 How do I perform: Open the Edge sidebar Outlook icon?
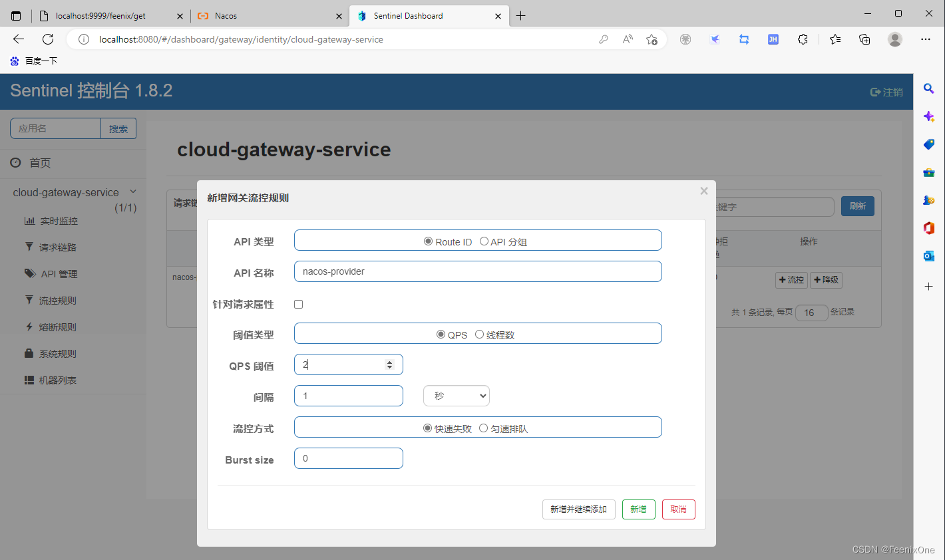(929, 256)
